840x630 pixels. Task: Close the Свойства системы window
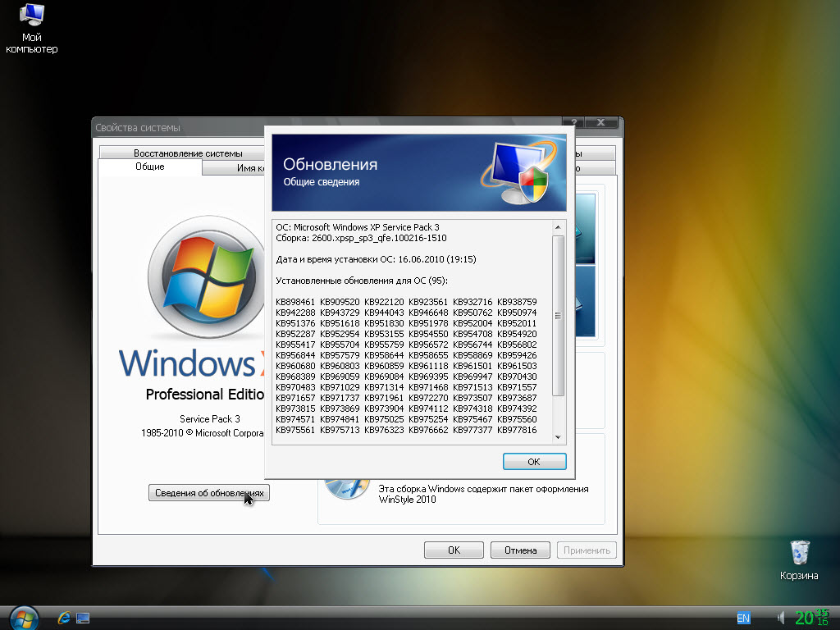pyautogui.click(x=601, y=122)
